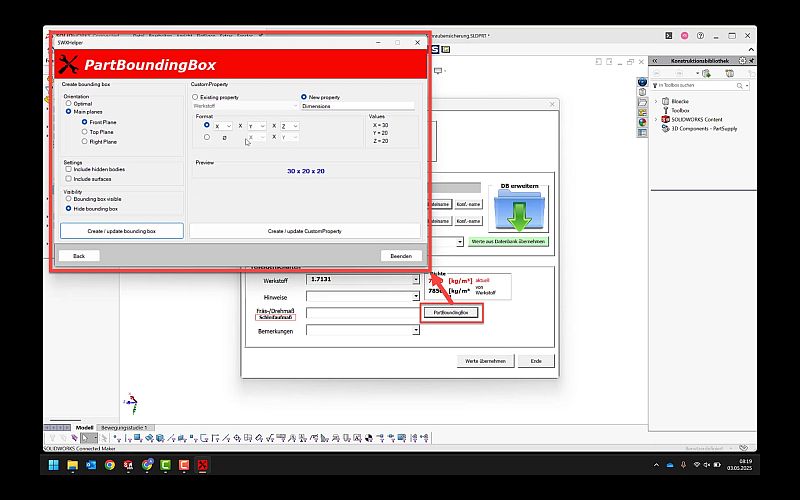Screen dimensions: 800x500
Task: Click the pink user profile avatar
Action: (x=685, y=36)
